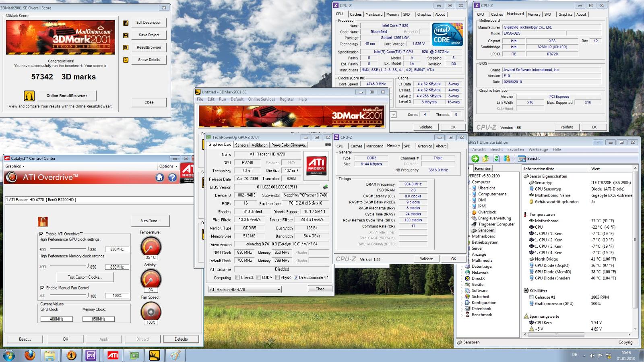The width and height of the screenshot is (644, 362).
Task: Click the ATI Overdrive unlock padlock icon
Action: click(43, 221)
